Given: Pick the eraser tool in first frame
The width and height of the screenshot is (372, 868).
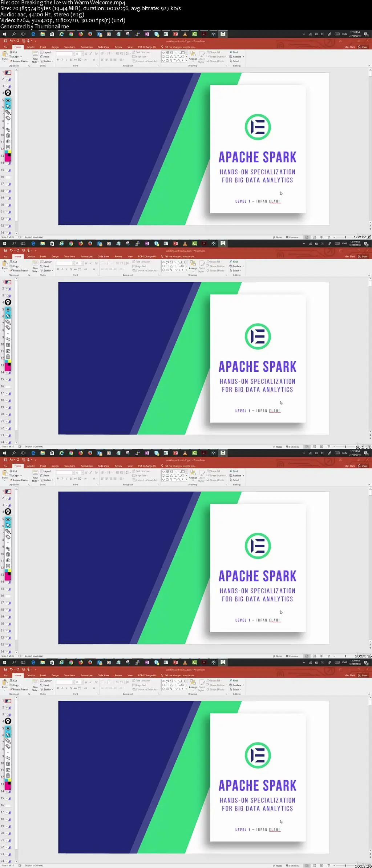Looking at the screenshot, I should [8, 118].
